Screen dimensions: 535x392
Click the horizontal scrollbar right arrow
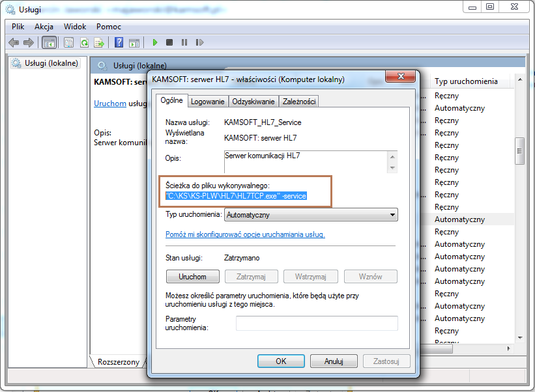pos(509,349)
